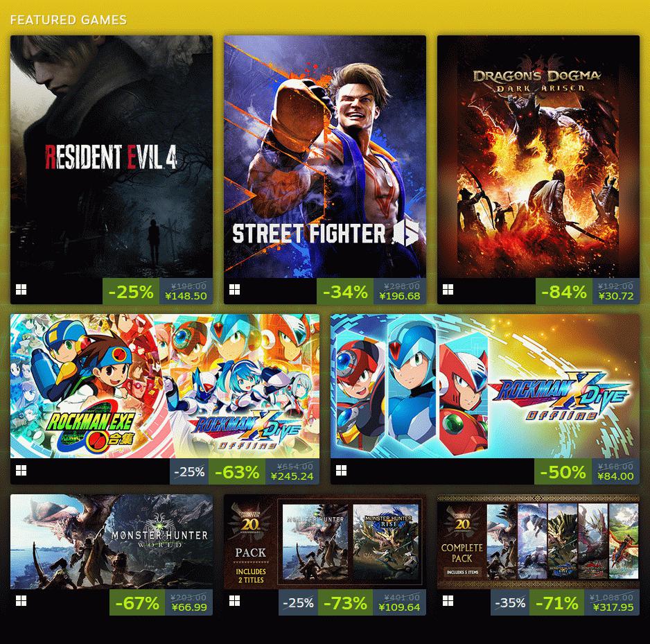
Task: Open Rockman X Dive Offline banner
Action: 485,386
